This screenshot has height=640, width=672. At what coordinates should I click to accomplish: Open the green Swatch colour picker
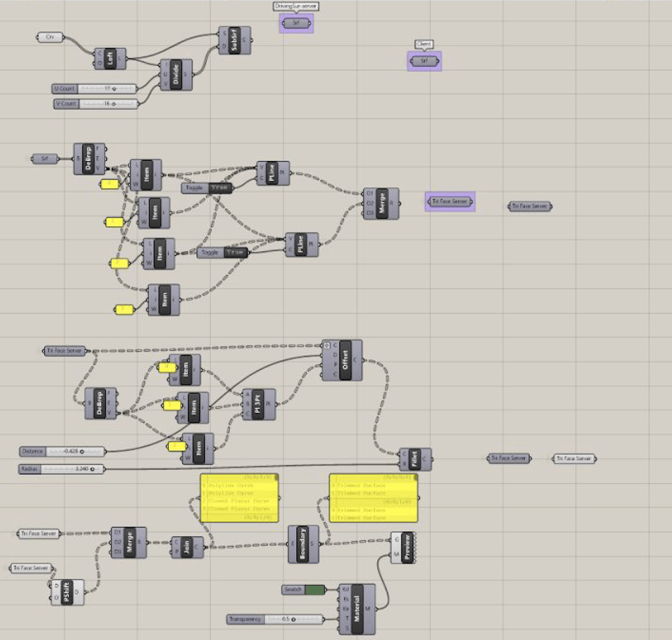[x=315, y=589]
